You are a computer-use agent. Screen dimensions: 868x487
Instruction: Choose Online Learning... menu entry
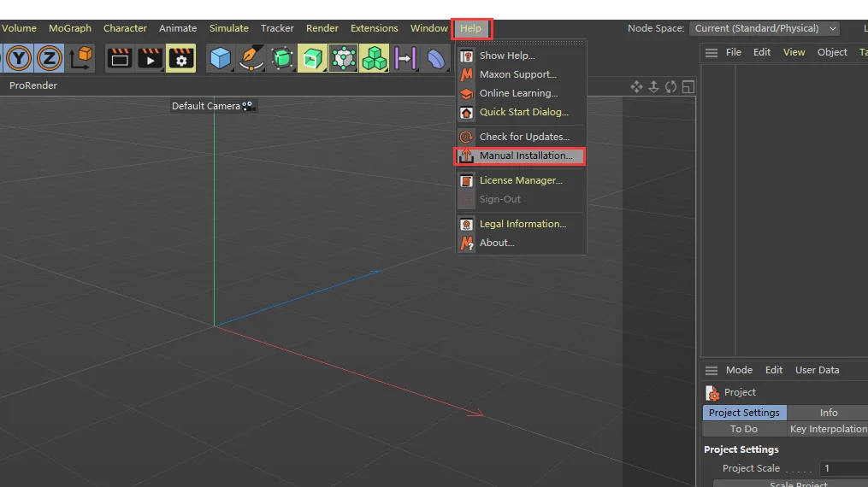pos(520,93)
